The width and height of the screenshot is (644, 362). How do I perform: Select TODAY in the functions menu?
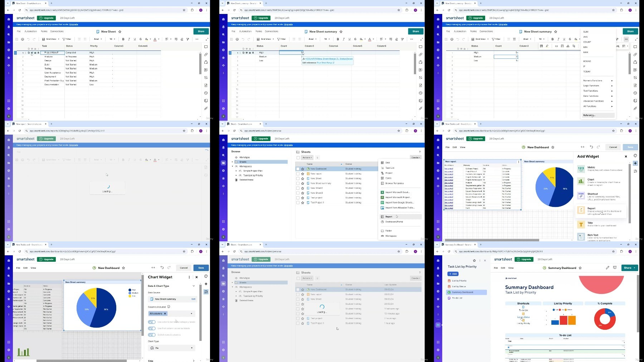[587, 72]
